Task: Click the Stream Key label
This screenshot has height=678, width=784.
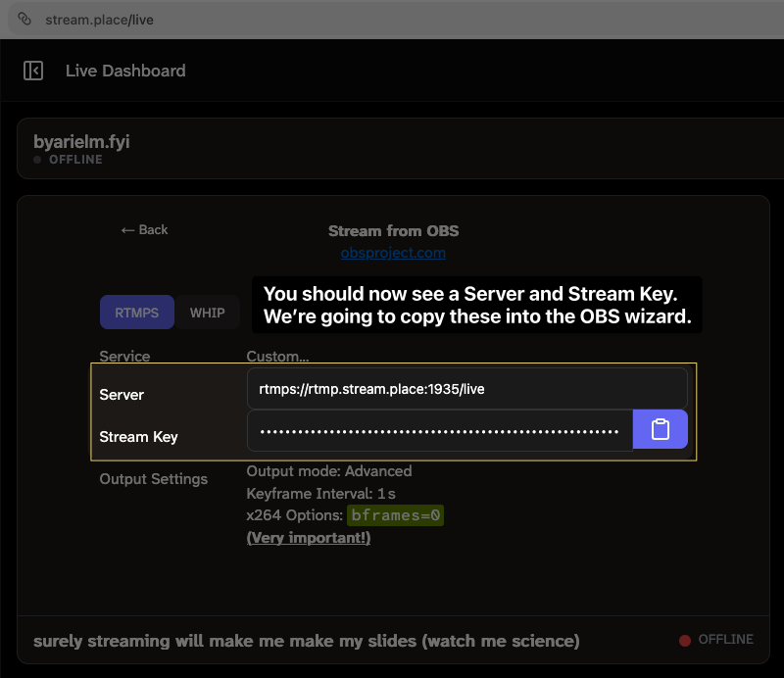Action: 138,437
